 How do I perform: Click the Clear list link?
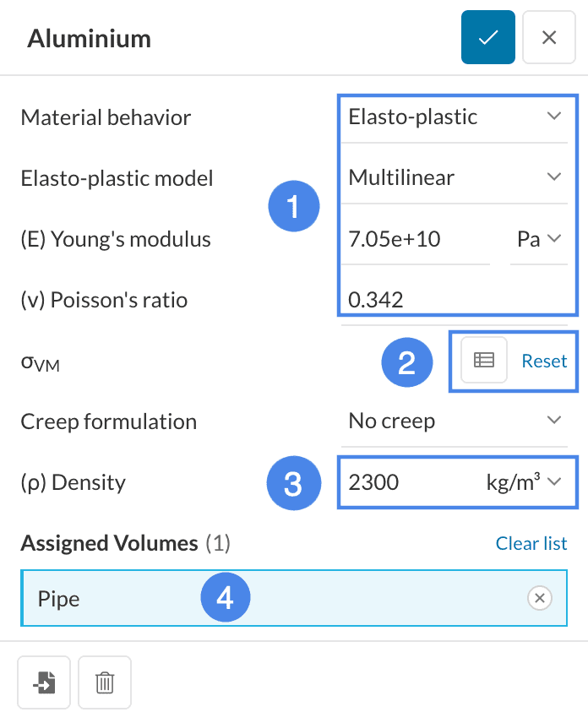coord(531,543)
